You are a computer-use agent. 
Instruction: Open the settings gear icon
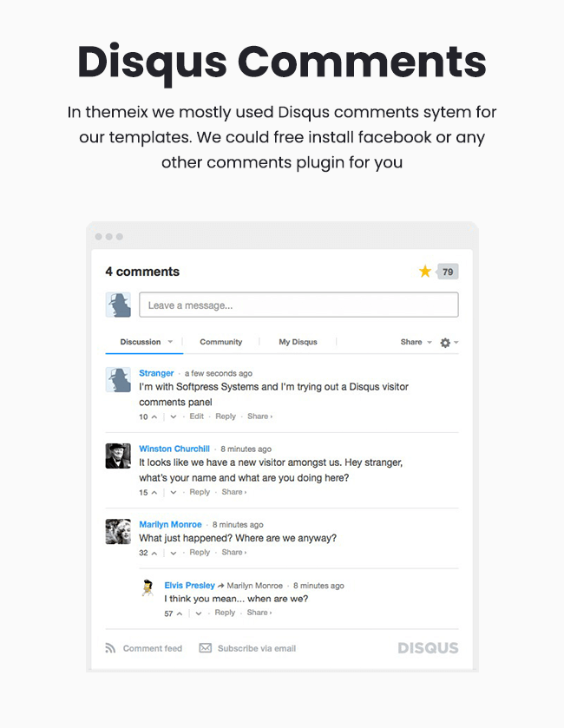(x=445, y=343)
